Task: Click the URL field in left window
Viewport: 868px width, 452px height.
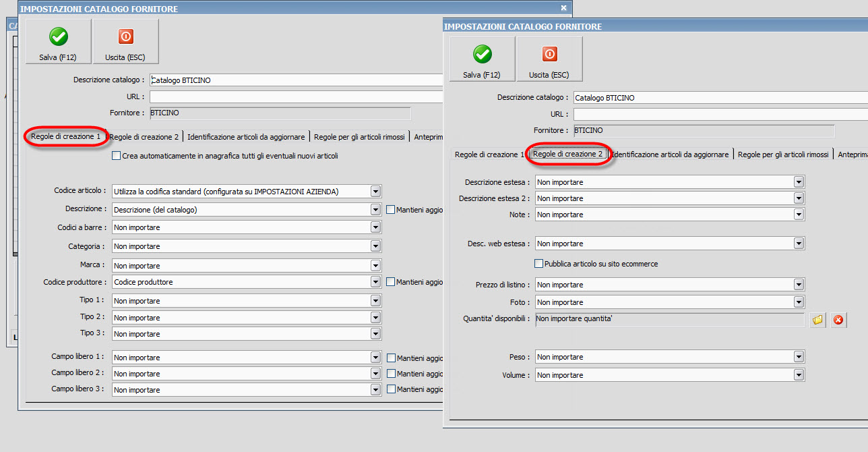Action: [x=296, y=97]
